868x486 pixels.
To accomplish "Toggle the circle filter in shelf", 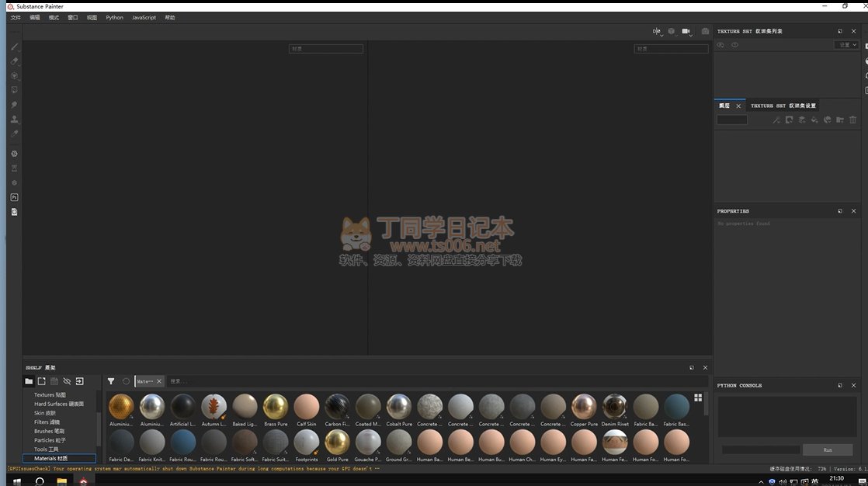I will point(126,381).
